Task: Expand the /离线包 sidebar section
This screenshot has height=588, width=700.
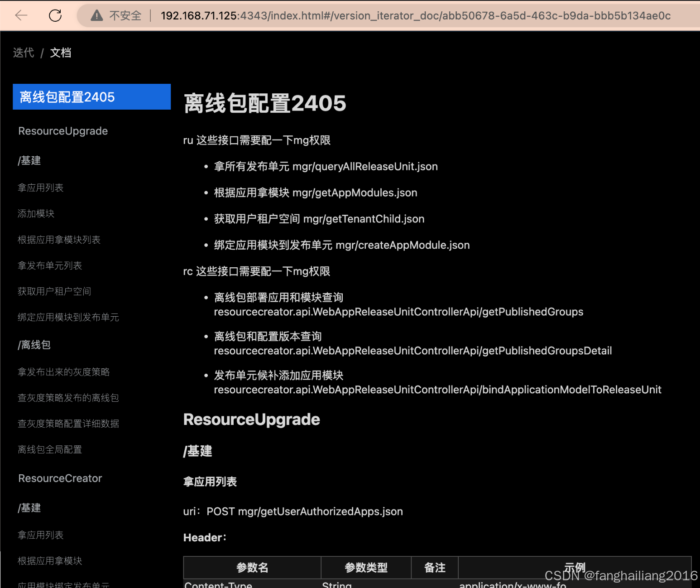Action: 34,344
